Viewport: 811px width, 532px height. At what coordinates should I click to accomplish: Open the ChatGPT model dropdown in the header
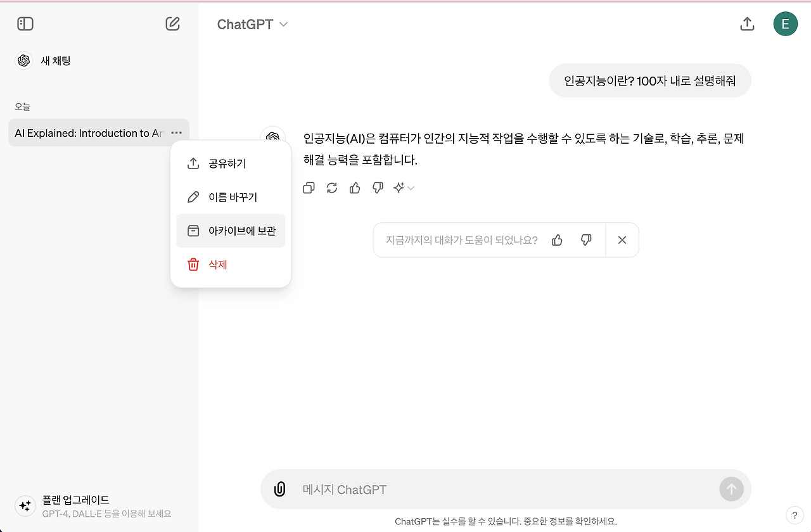point(252,25)
